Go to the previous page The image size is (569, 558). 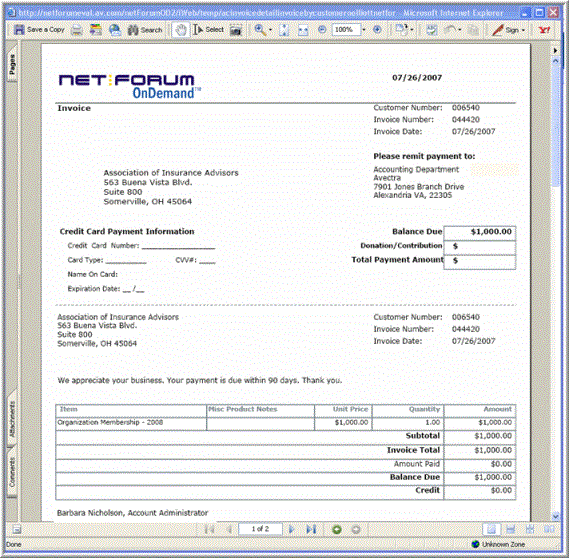pyautogui.click(x=229, y=529)
